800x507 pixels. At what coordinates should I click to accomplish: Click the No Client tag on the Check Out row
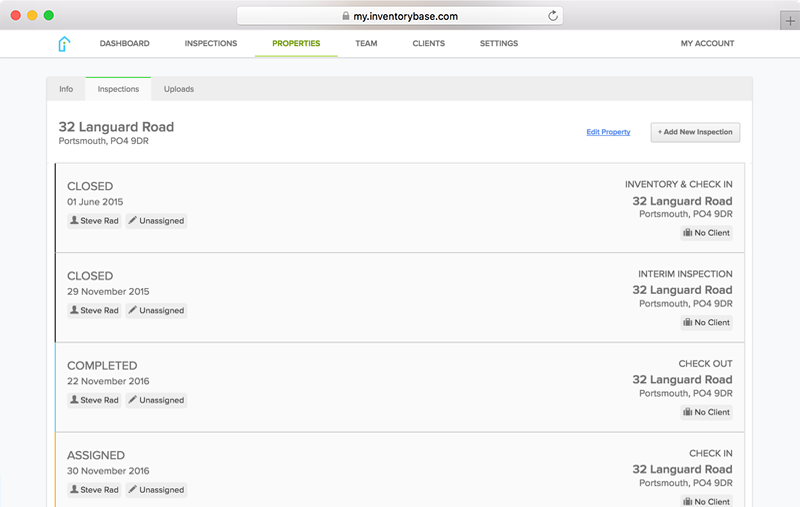tap(706, 412)
